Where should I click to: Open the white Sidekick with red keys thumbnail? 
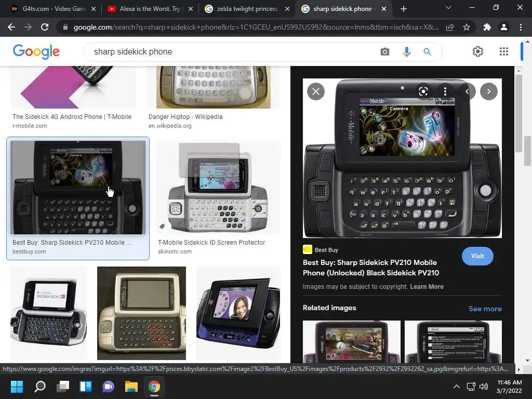(141, 313)
